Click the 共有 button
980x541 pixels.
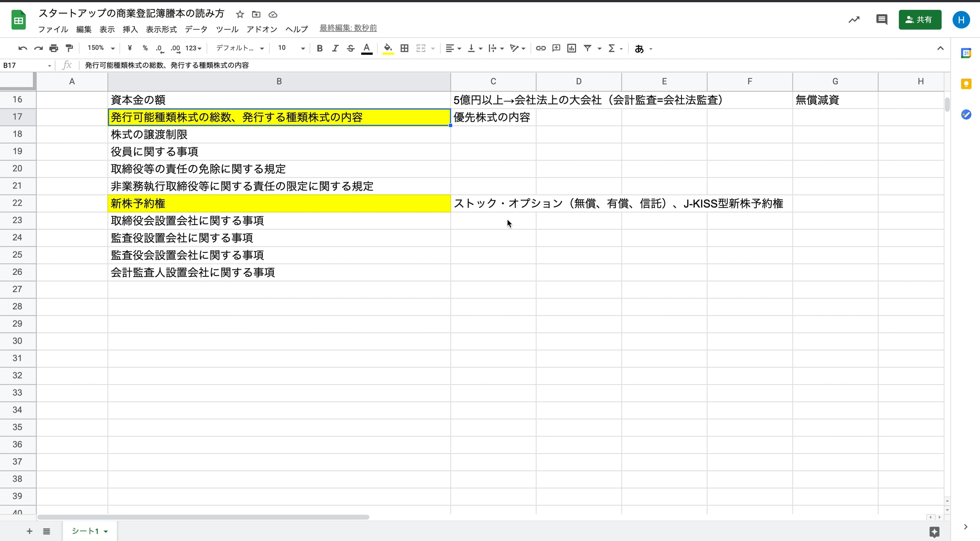point(920,20)
